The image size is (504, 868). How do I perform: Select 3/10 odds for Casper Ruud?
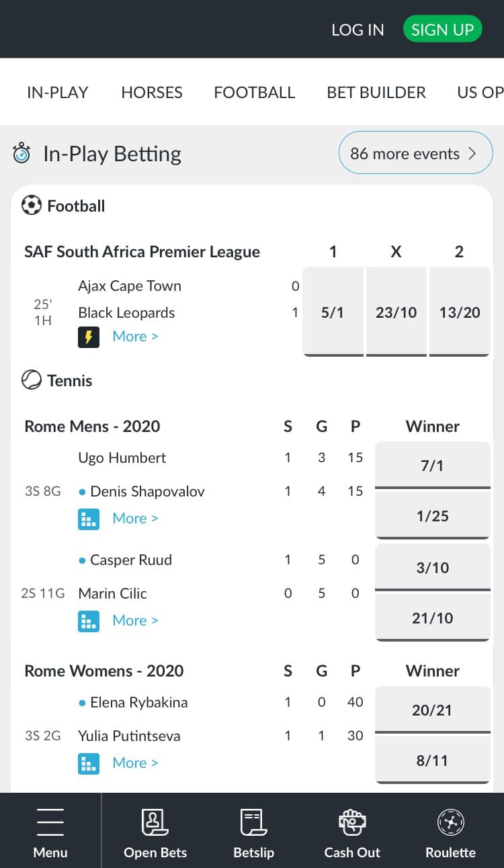(x=432, y=568)
